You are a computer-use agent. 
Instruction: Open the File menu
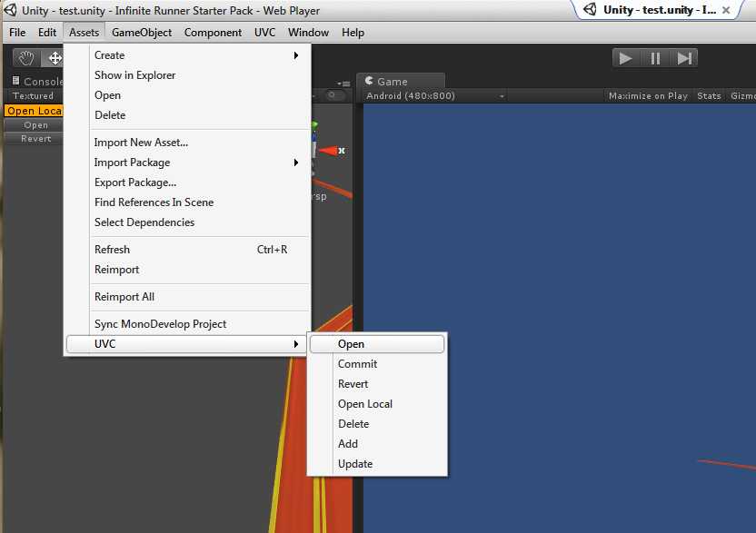[x=17, y=33]
